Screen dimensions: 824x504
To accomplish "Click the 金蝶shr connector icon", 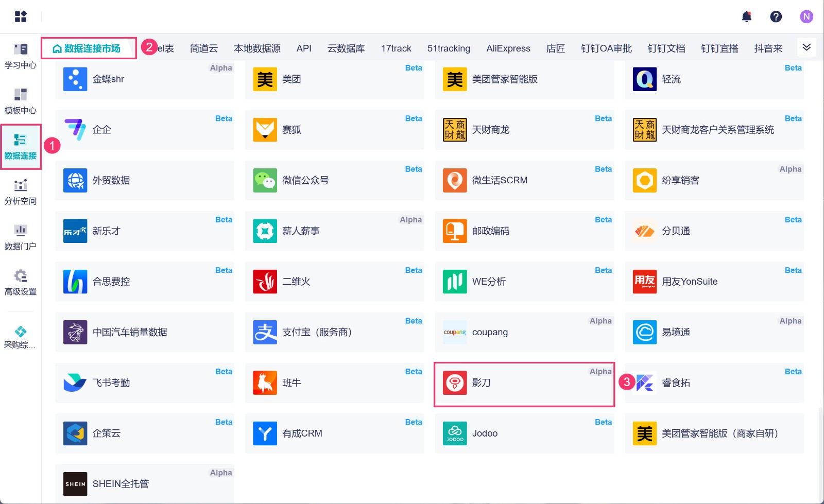I will point(75,79).
